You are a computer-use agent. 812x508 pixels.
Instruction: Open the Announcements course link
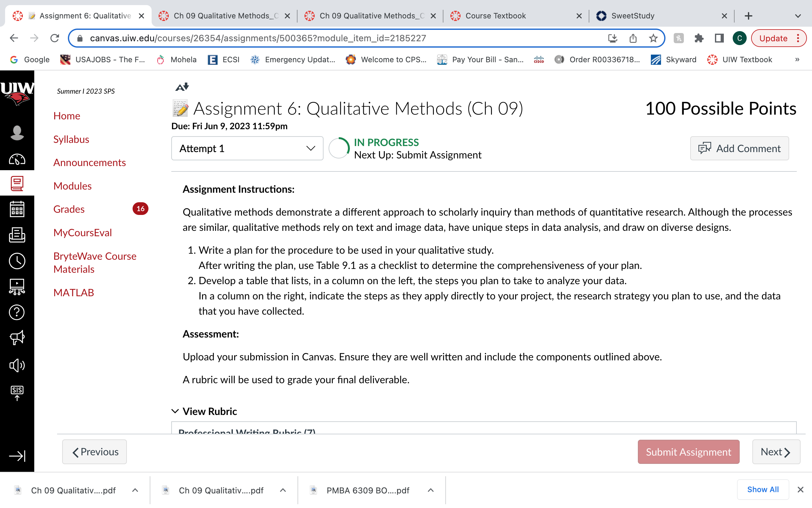pos(89,163)
